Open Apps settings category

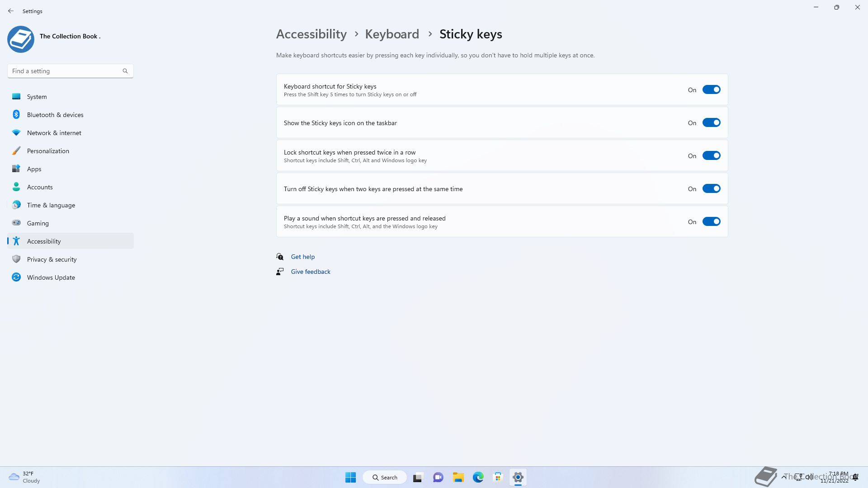71,169
